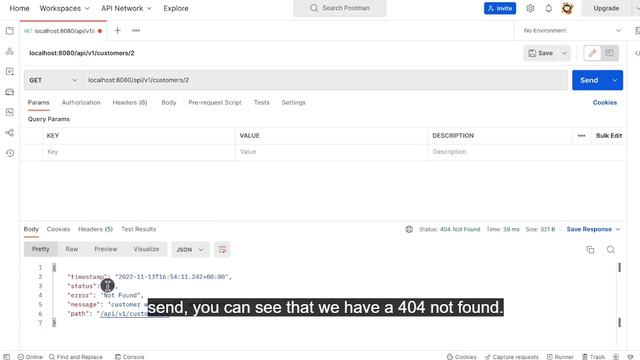This screenshot has width=640, height=360.
Task: Open the Flows sidebar icon
Action: point(10,133)
